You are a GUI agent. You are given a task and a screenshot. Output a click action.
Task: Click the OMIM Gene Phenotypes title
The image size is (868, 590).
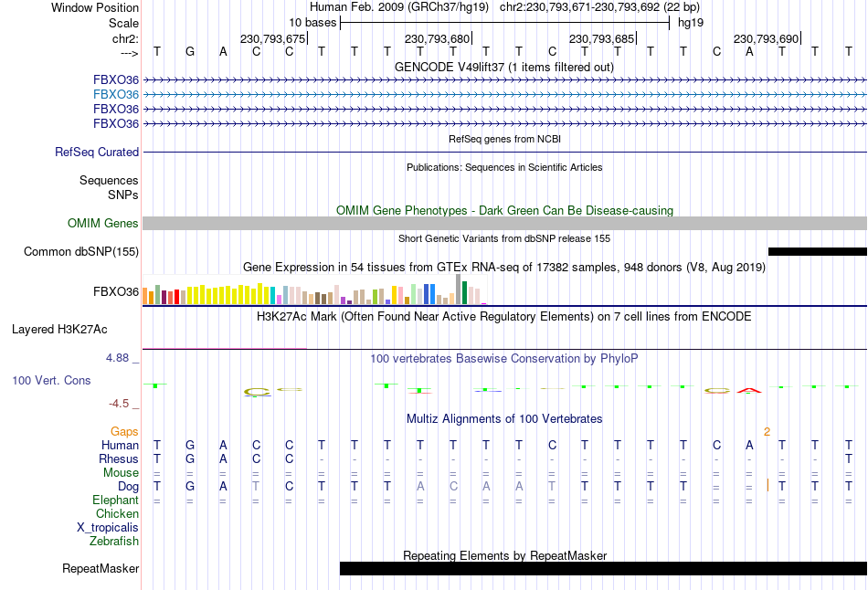pyautogui.click(x=504, y=210)
